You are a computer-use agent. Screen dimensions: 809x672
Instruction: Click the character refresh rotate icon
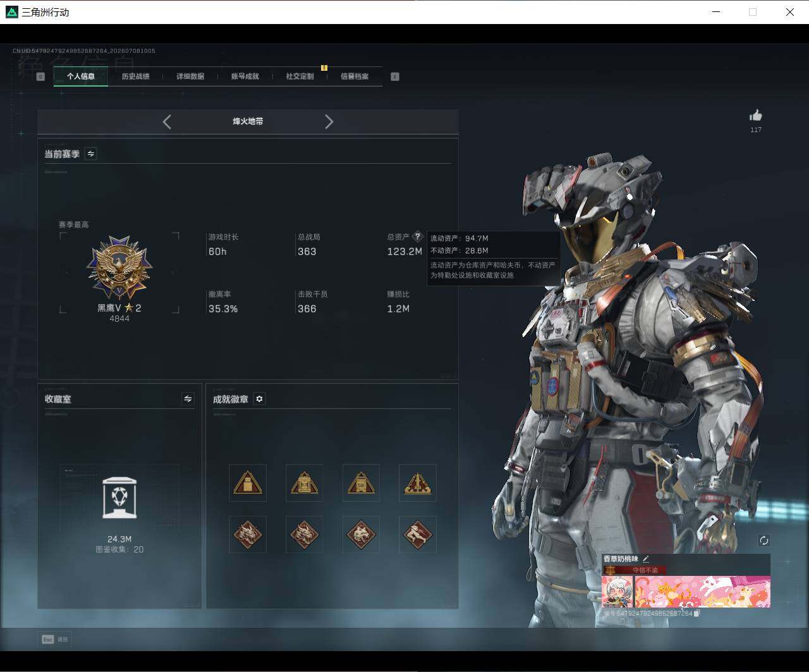pyautogui.click(x=764, y=540)
